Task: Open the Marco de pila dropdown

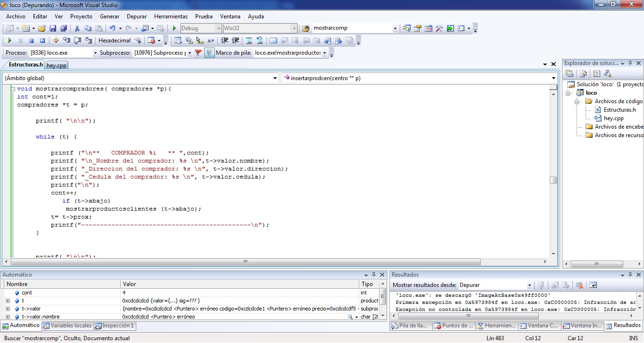Action: [324, 53]
